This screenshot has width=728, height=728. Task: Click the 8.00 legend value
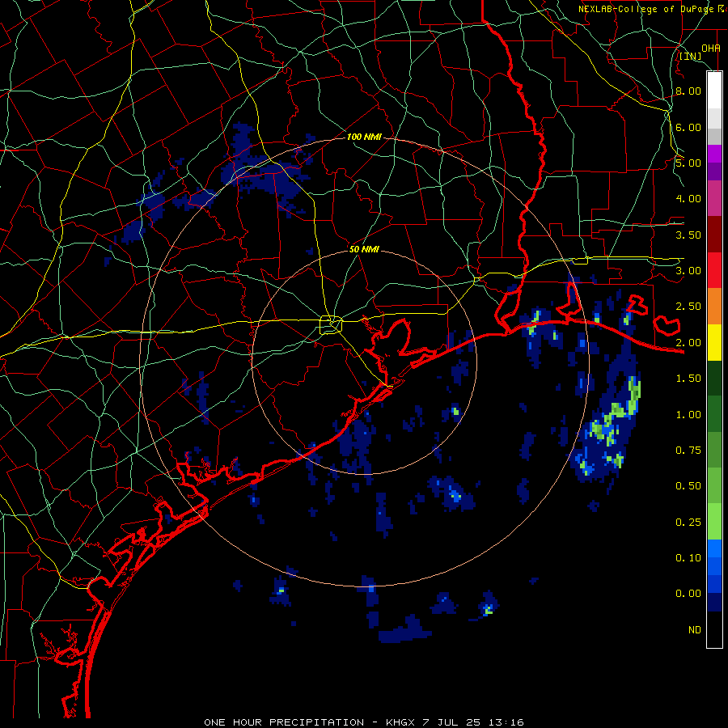pyautogui.click(x=688, y=91)
